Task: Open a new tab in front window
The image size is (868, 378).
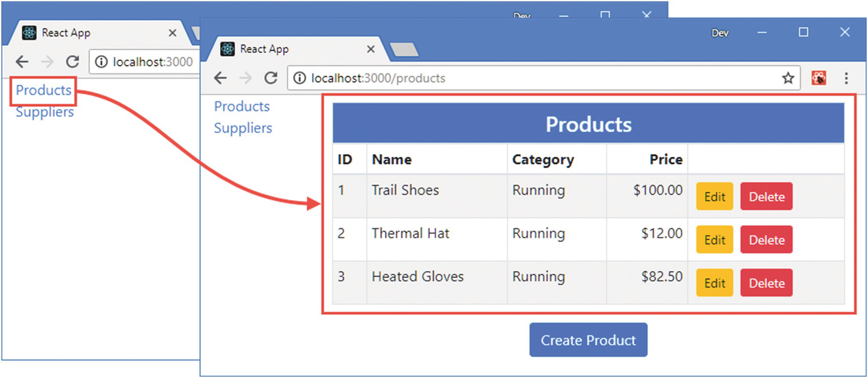Action: click(x=404, y=50)
